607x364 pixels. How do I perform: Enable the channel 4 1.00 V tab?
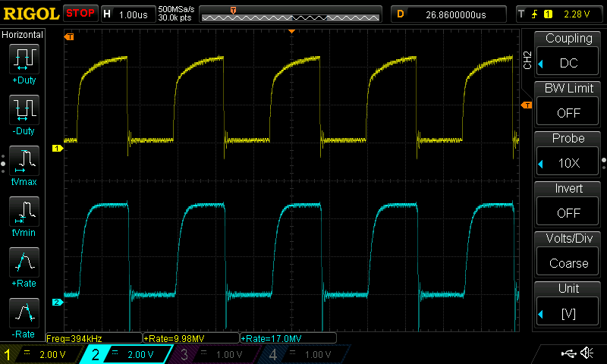[303, 354]
